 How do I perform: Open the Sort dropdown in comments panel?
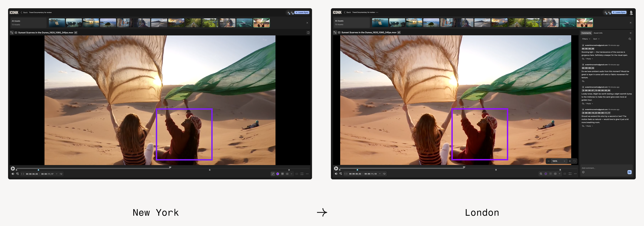[596, 39]
